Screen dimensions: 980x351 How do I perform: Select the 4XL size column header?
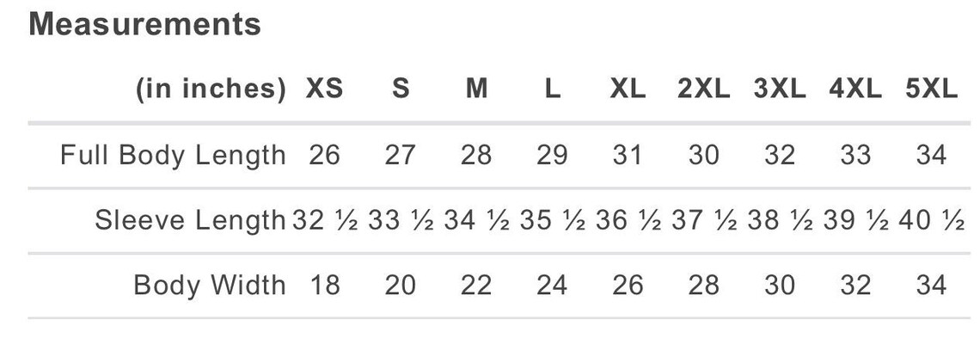pyautogui.click(x=855, y=89)
